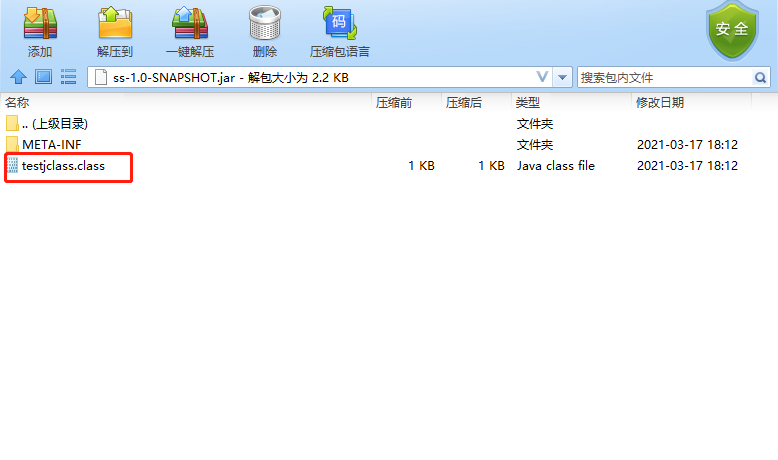Click the 1 KB 压缩后 size cell
The width and height of the screenshot is (778, 460).
491,166
